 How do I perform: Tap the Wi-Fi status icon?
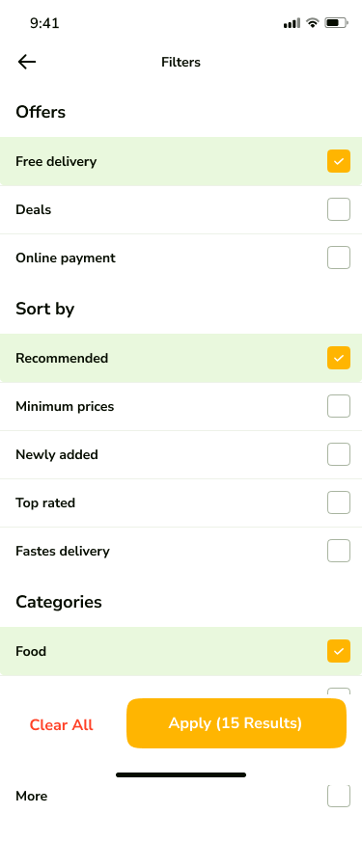pyautogui.click(x=313, y=23)
